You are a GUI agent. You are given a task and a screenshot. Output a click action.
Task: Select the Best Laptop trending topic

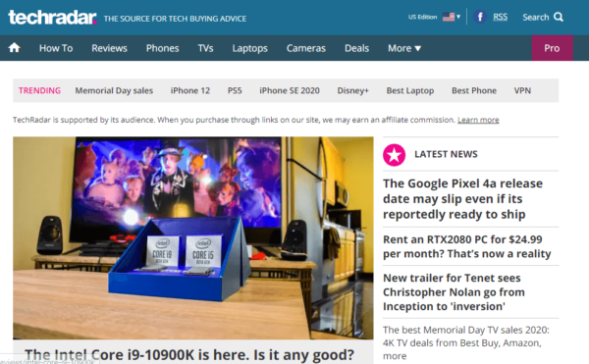point(410,90)
